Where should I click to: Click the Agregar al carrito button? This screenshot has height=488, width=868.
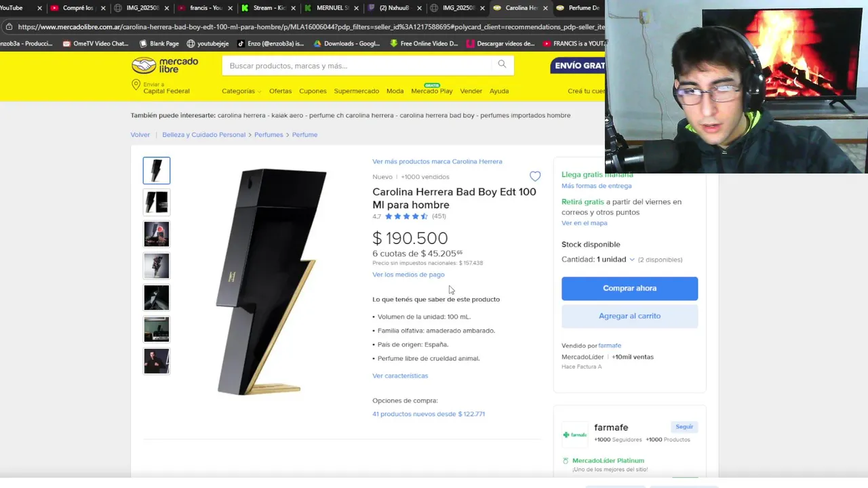pyautogui.click(x=629, y=316)
